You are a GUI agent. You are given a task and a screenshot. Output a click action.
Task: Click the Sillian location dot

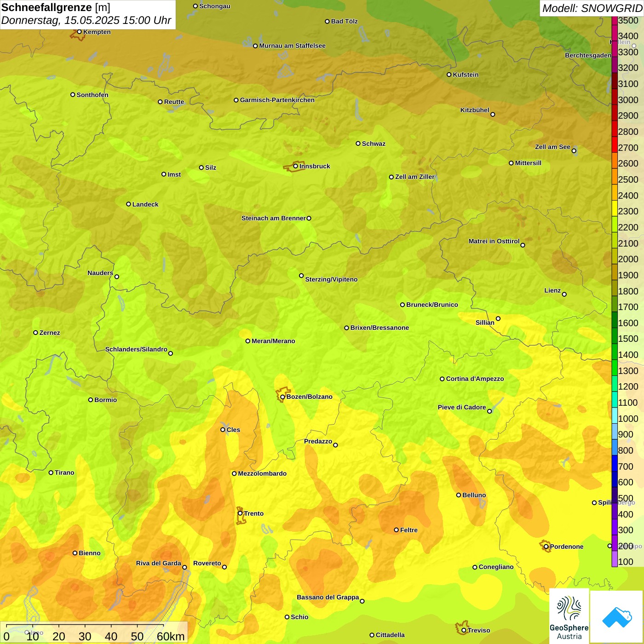(498, 318)
